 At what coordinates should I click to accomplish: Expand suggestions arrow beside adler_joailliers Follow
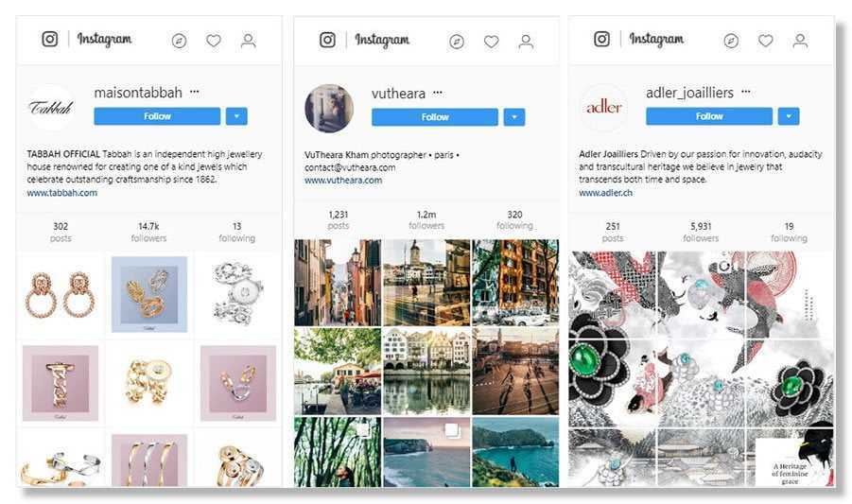click(x=789, y=116)
